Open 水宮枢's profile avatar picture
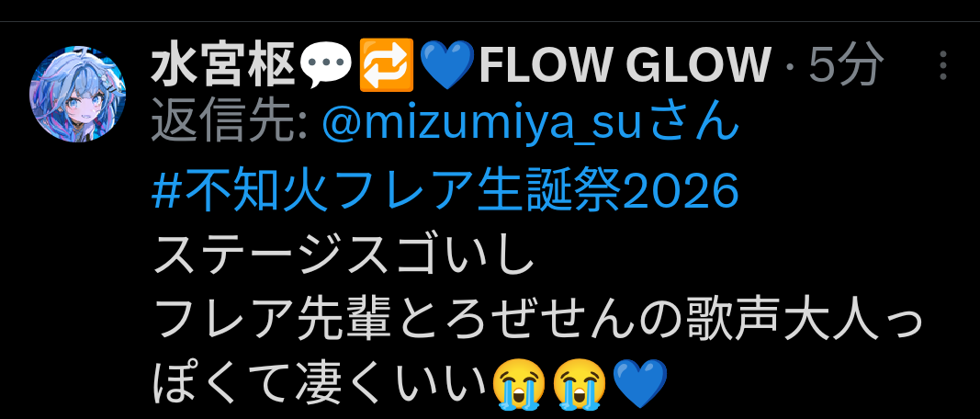Image resolution: width=980 pixels, height=419 pixels. point(78,94)
